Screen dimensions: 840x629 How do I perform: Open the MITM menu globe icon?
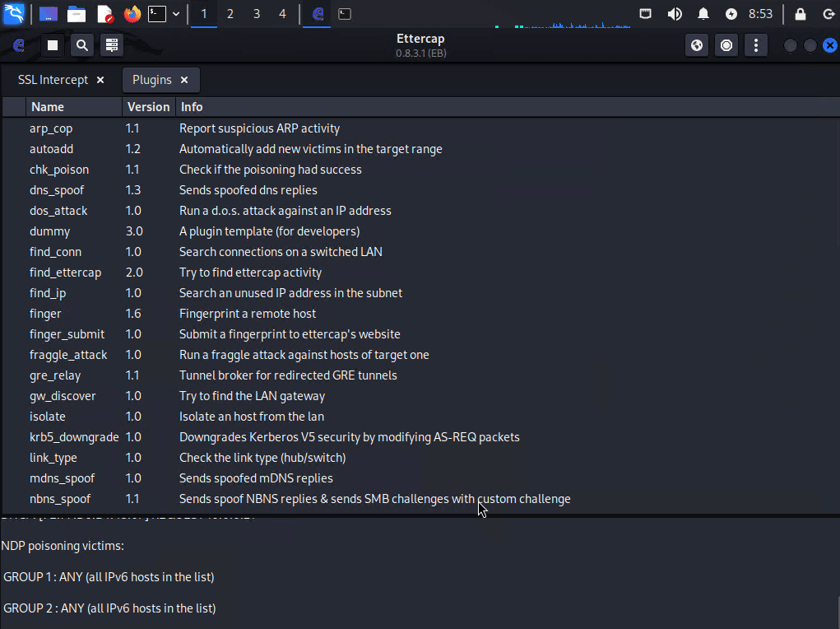[x=697, y=45]
